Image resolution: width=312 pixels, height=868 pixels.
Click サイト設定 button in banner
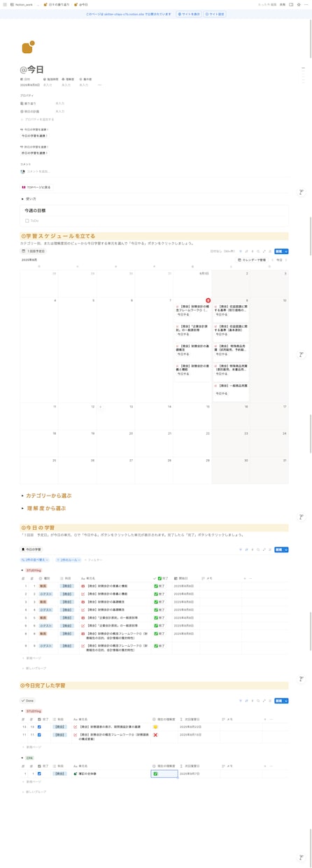[215, 14]
